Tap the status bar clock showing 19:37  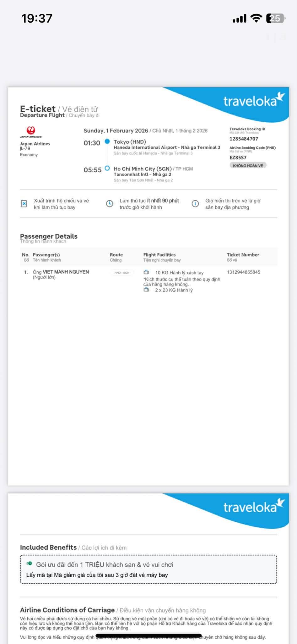click(x=37, y=19)
